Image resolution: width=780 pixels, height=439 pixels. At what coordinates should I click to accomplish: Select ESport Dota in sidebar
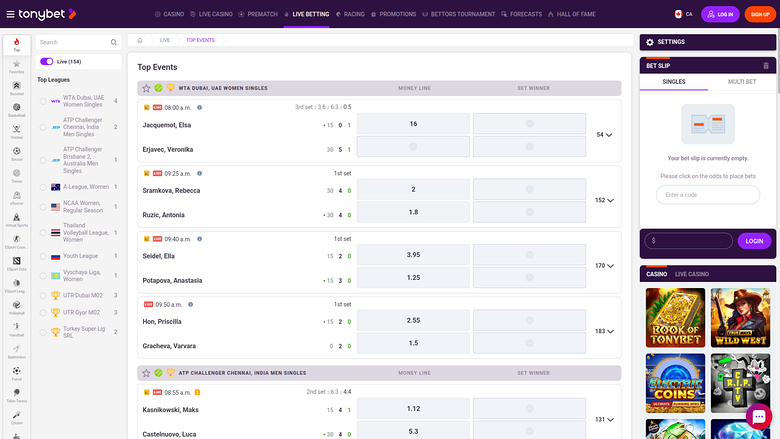tap(16, 264)
